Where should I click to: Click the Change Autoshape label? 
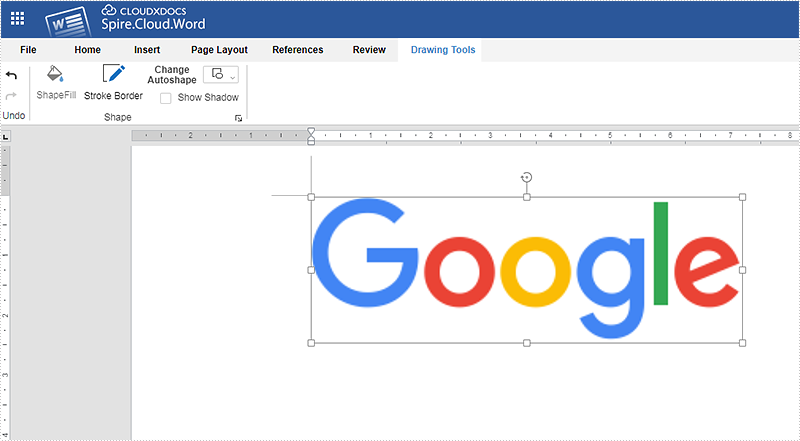click(x=172, y=75)
